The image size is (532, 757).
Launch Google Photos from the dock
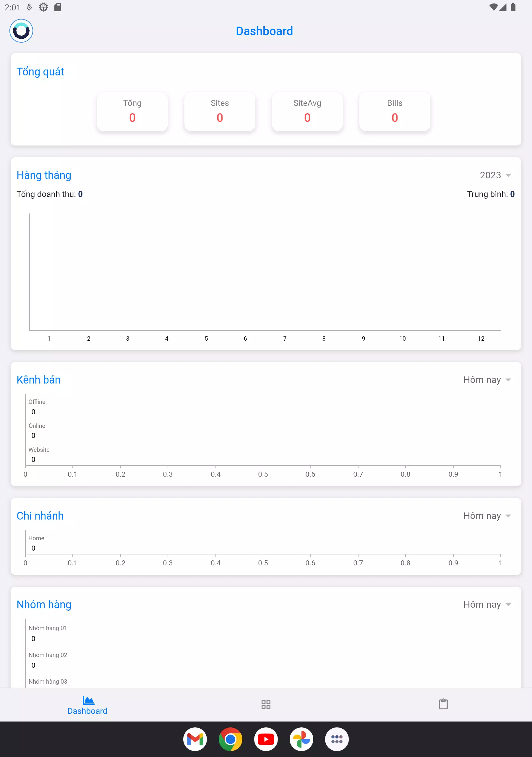pos(301,739)
